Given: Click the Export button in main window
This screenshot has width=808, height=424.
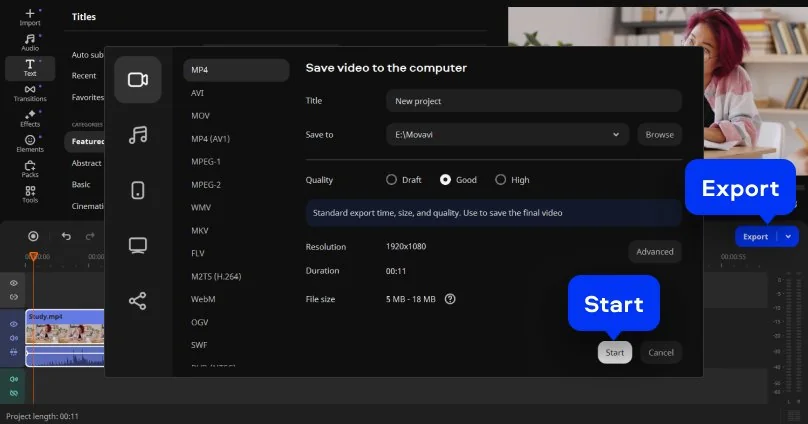Looking at the screenshot, I should click(756, 236).
